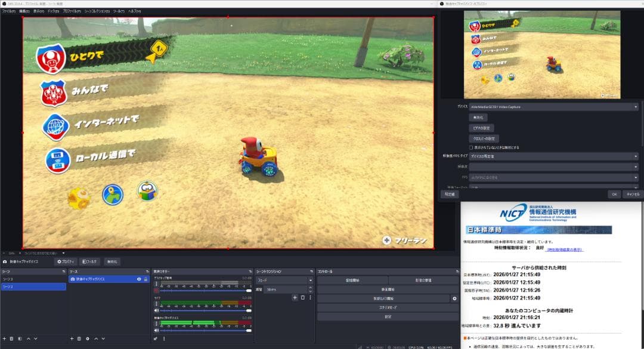Add a scene transition with plus icon
This screenshot has width=644, height=349.
pyautogui.click(x=295, y=297)
